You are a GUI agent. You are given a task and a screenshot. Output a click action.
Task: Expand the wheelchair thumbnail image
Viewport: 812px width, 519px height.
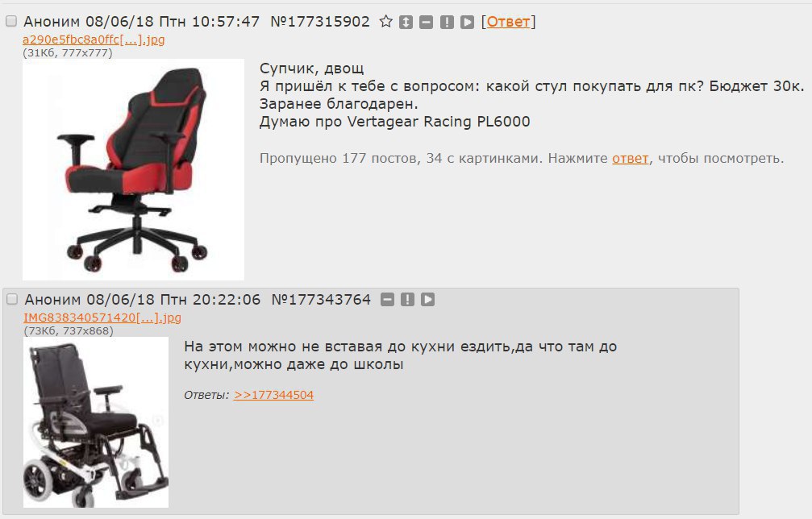[x=96, y=422]
